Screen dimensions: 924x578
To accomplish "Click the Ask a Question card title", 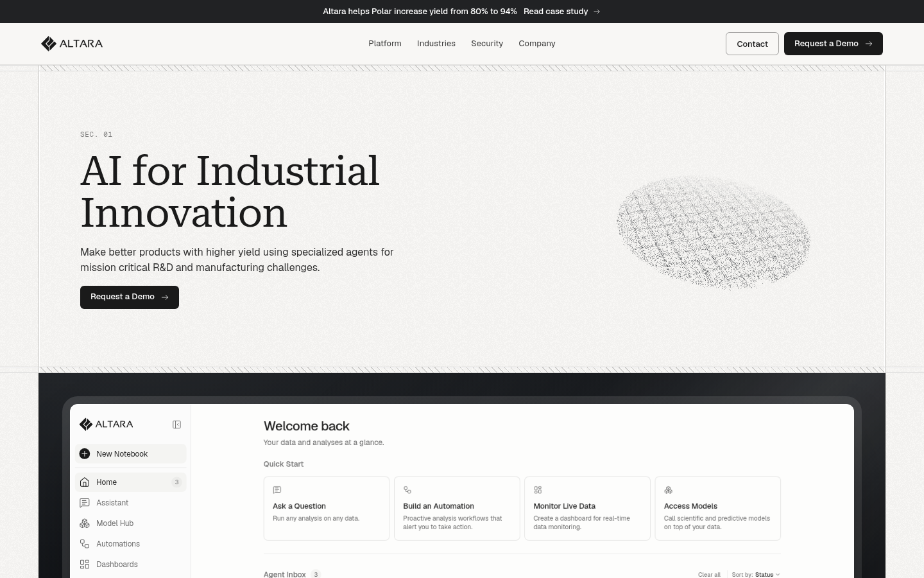I will pos(299,506).
